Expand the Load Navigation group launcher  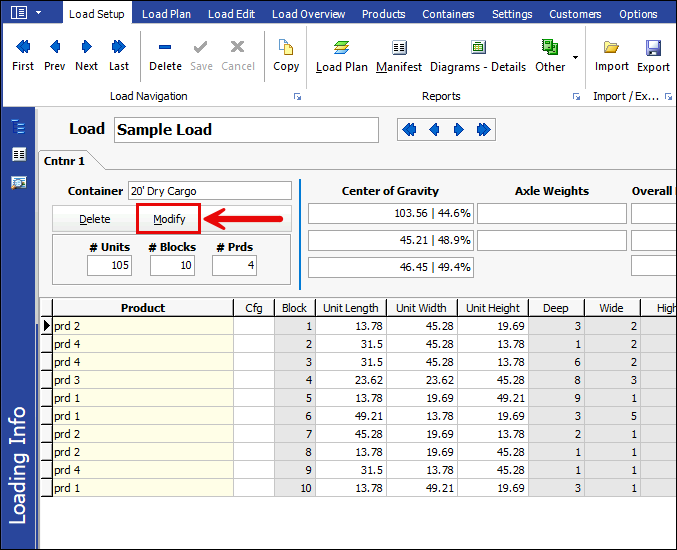pyautogui.click(x=297, y=97)
